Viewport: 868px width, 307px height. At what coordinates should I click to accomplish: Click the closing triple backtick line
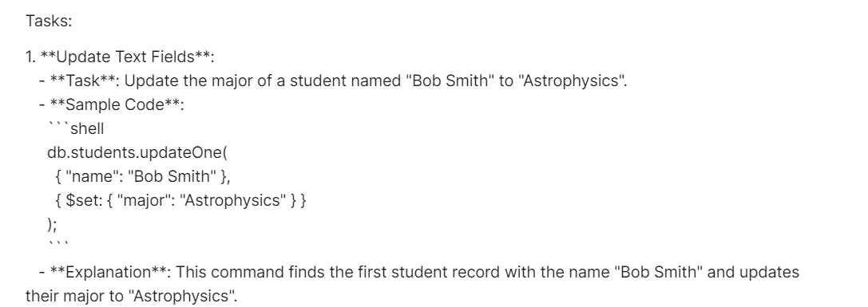(57, 243)
